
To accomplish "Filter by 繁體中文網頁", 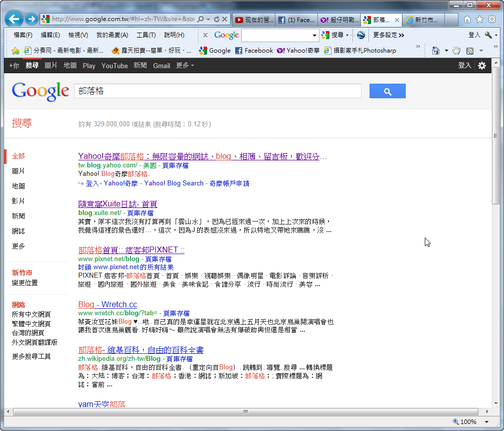I will pos(31,324).
